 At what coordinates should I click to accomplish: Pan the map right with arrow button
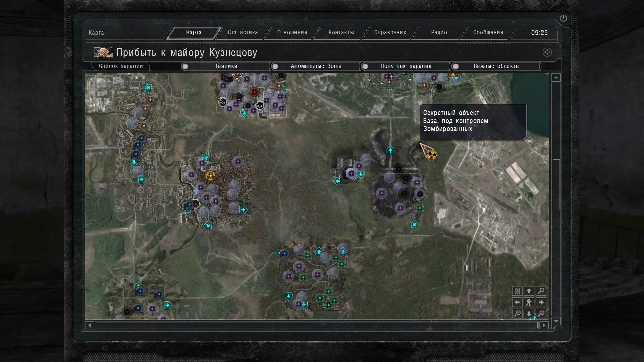(x=541, y=302)
